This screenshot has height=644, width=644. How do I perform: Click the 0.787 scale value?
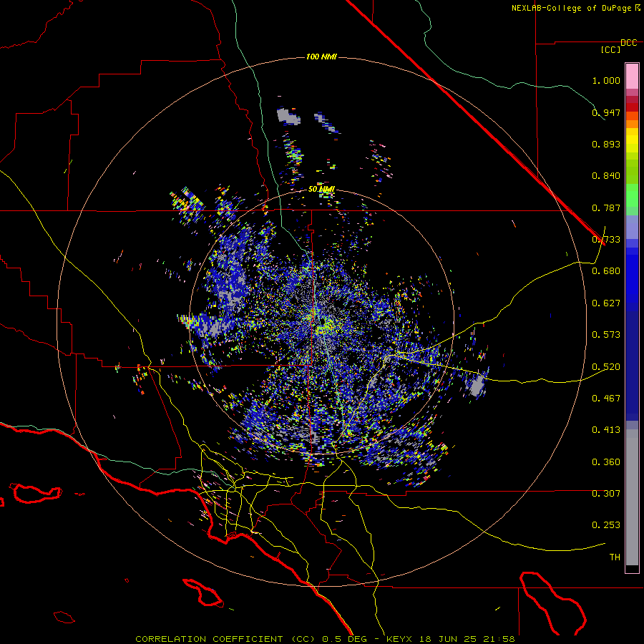pos(606,208)
